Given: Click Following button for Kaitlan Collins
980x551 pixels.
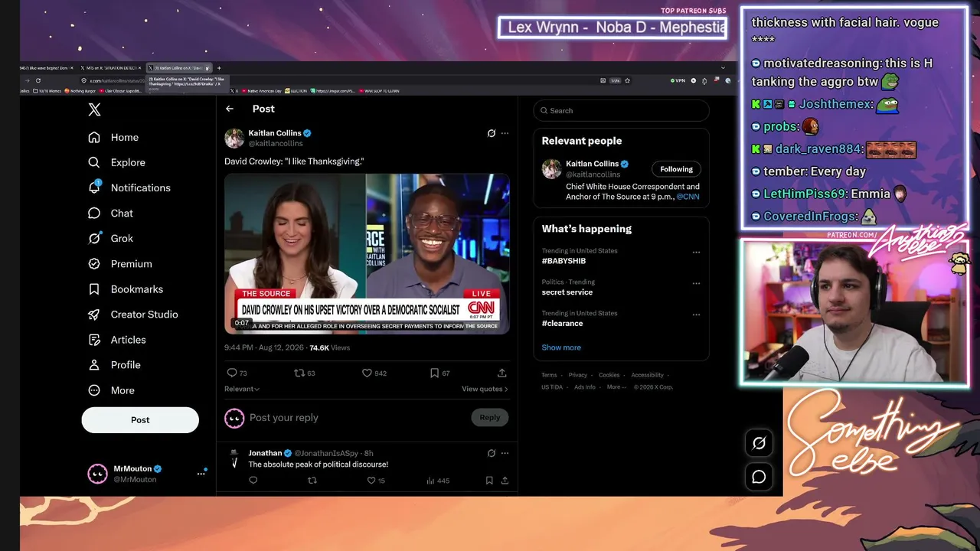Looking at the screenshot, I should (676, 169).
